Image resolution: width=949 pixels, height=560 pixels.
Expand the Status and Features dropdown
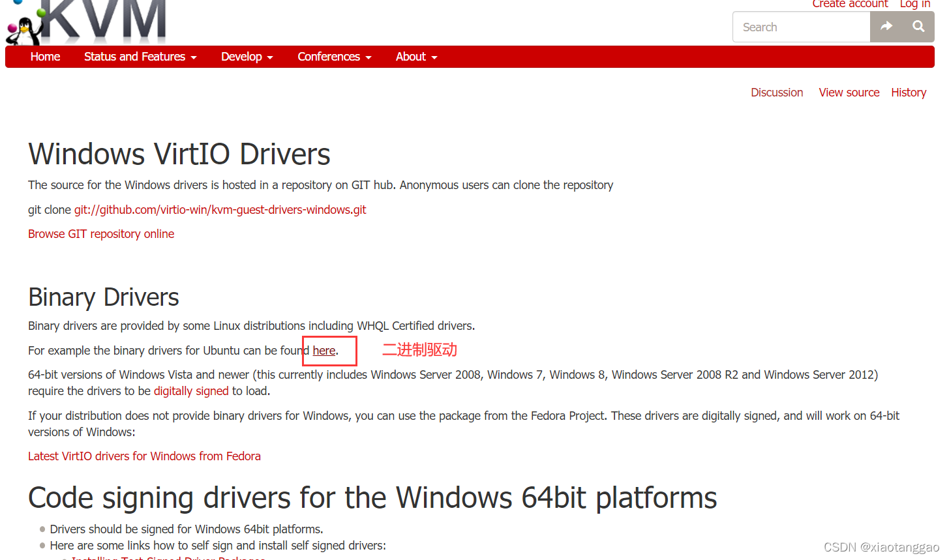140,57
